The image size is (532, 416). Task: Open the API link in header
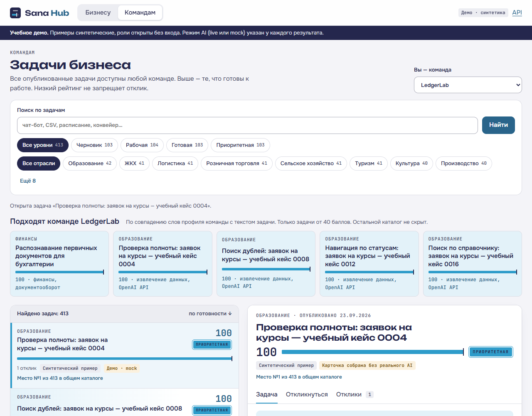pyautogui.click(x=517, y=12)
